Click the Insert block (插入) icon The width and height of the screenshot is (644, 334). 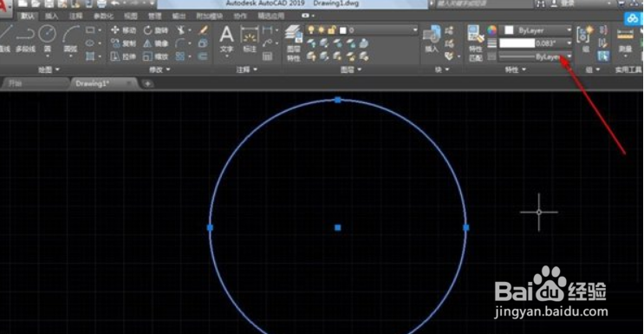coord(432,40)
